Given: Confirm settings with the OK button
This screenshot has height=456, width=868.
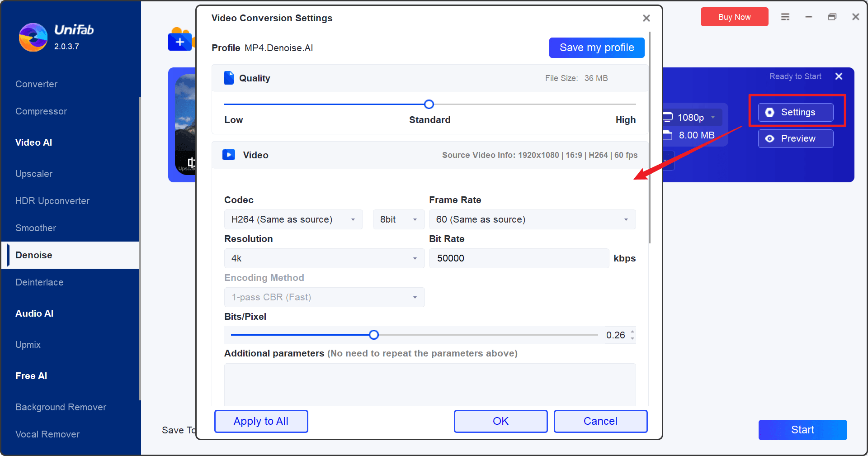Looking at the screenshot, I should (500, 421).
